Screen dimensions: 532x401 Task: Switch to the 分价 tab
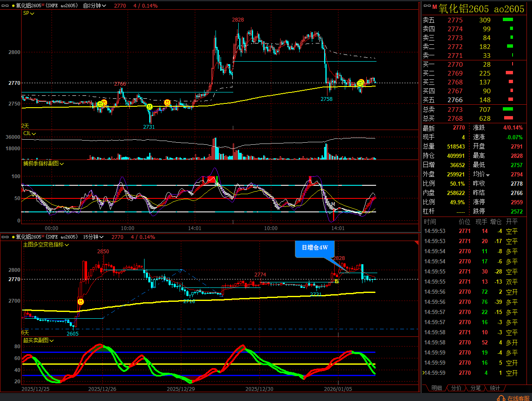pyautogui.click(x=456, y=388)
